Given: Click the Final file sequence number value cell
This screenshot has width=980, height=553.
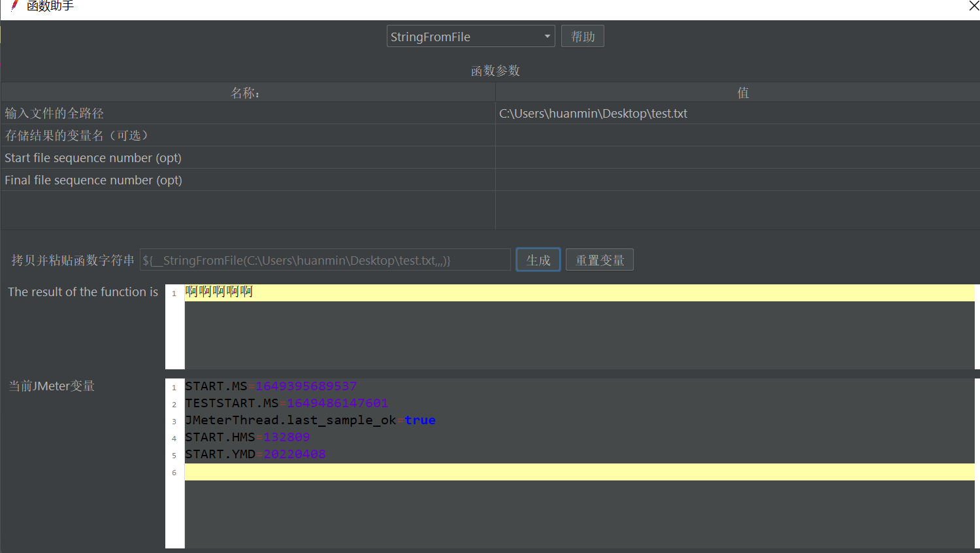Looking at the screenshot, I should point(738,180).
